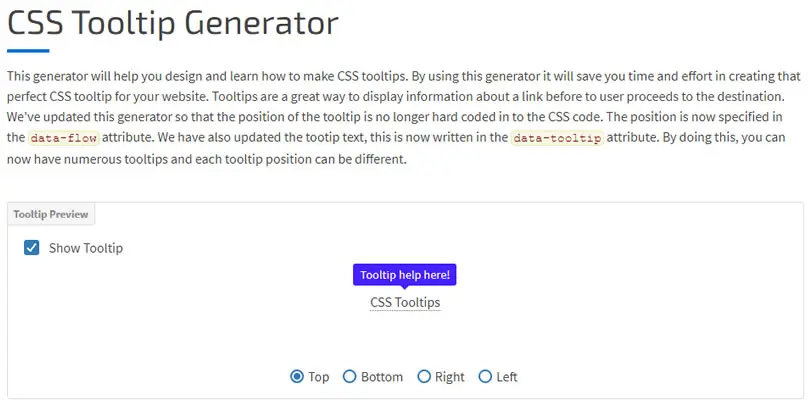
Task: Select the Top radio button circle
Action: tap(297, 377)
